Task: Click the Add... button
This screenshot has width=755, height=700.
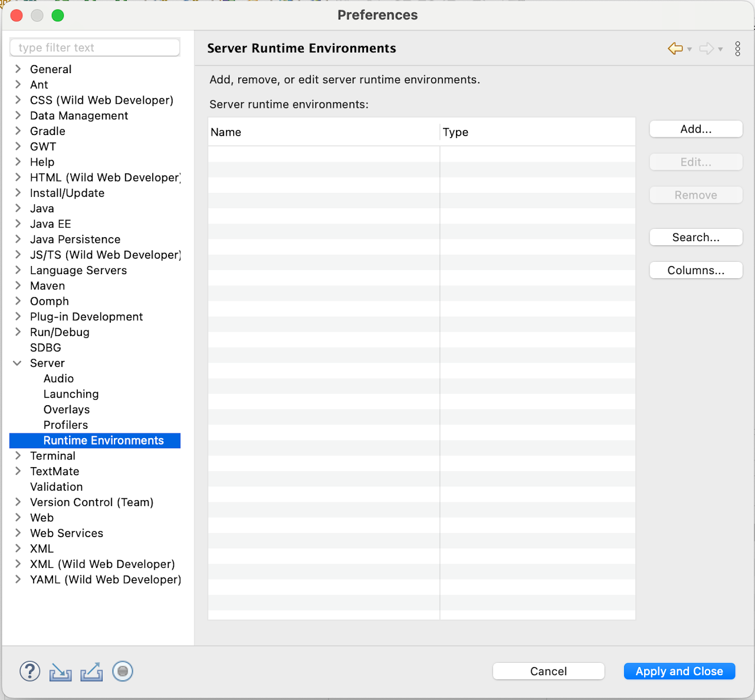Action: point(696,129)
